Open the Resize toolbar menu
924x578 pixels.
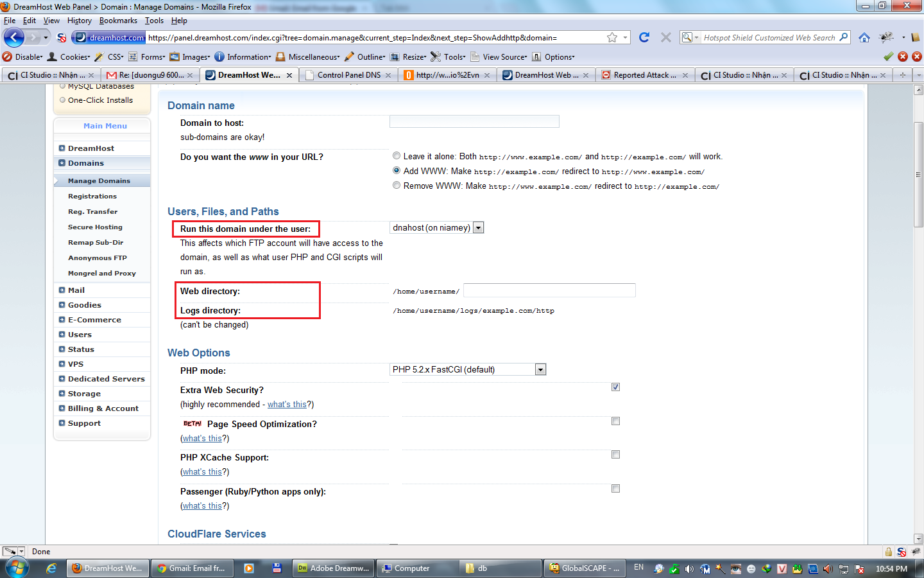[408, 57]
